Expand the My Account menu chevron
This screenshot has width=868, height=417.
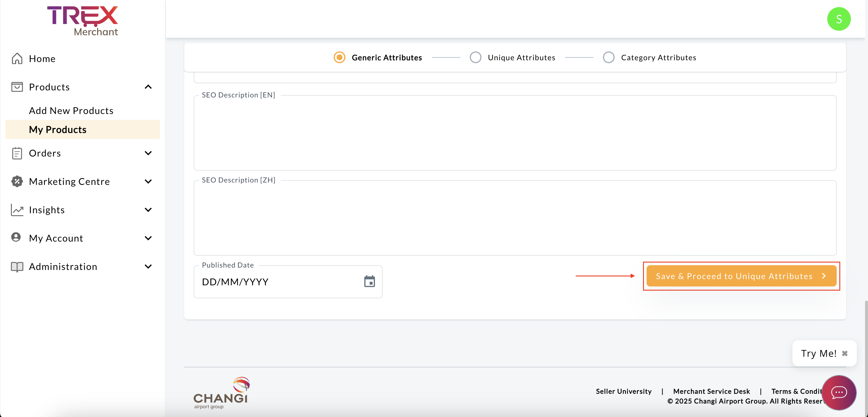pyautogui.click(x=148, y=238)
